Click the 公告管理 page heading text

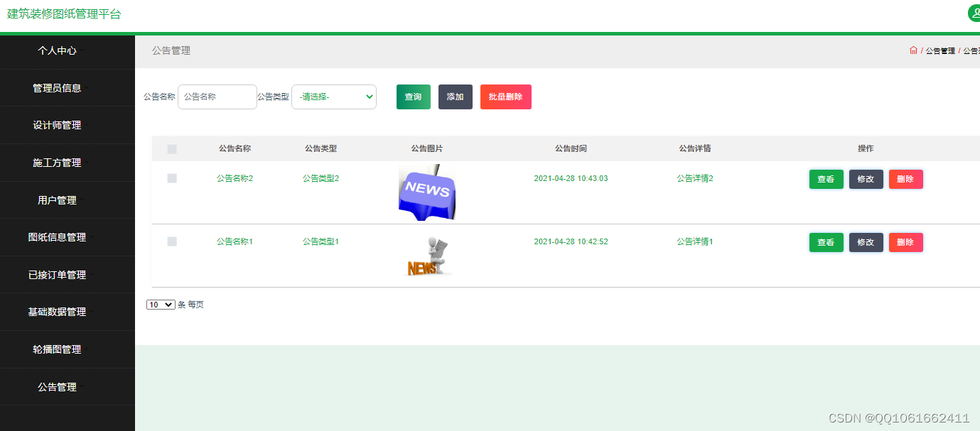click(171, 50)
